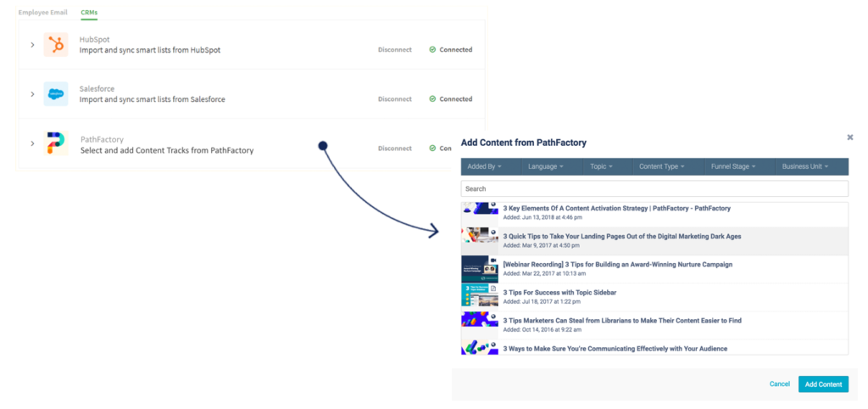Select Librarians tips article thumbnail
Viewport: 868px width, 409px height.
pos(480,320)
